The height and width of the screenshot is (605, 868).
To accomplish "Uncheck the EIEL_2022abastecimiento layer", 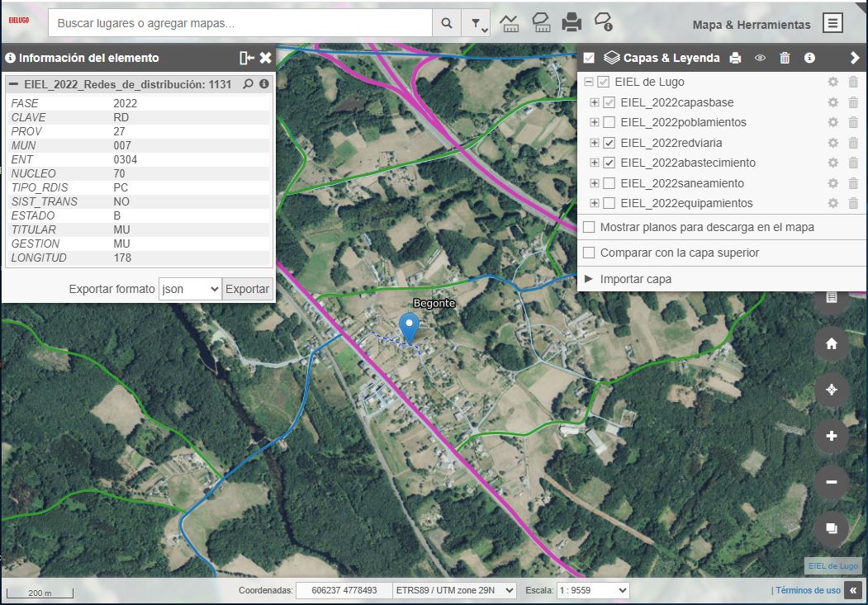I will pyautogui.click(x=609, y=163).
